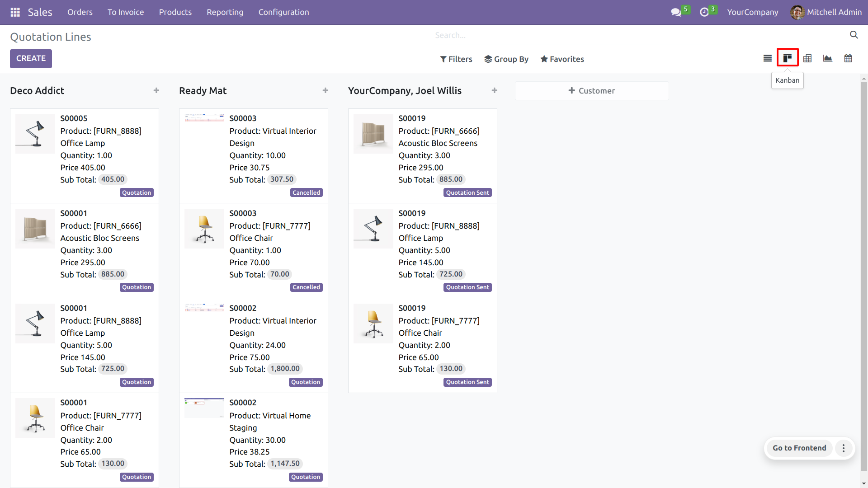Add a card in Deco Addict column
Viewport: 868px width, 488px height.
click(x=156, y=90)
